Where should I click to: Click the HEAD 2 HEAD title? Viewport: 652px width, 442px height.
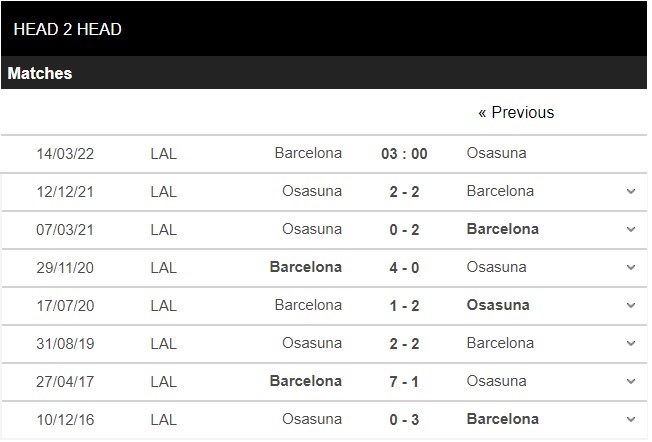point(67,30)
